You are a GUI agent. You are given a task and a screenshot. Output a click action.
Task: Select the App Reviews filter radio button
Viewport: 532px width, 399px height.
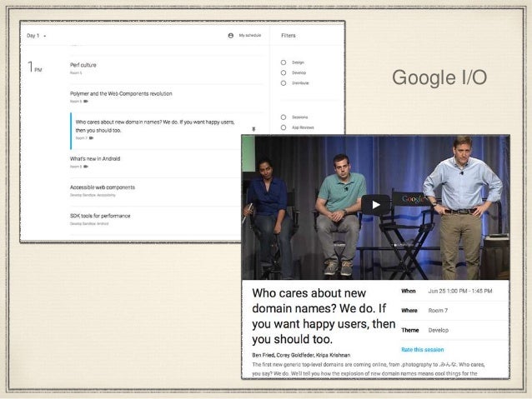click(x=284, y=127)
